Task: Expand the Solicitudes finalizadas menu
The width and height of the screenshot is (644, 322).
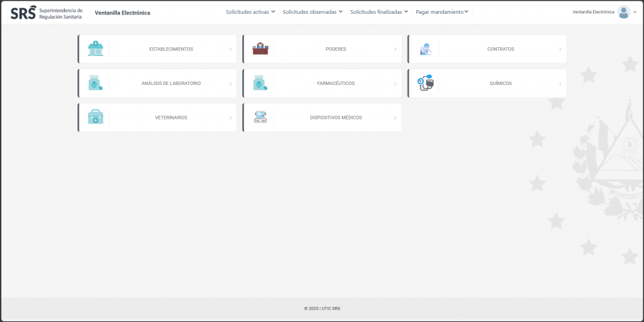Action: 379,12
